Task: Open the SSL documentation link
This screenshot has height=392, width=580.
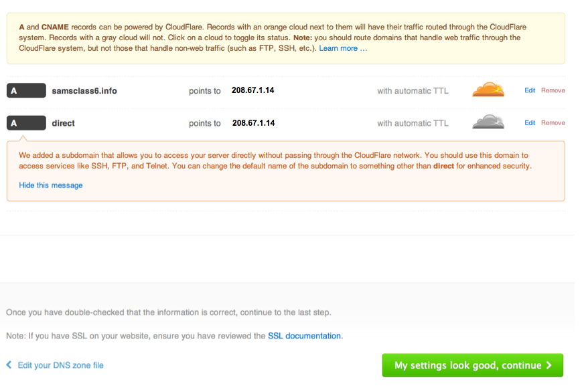Action: click(x=304, y=336)
